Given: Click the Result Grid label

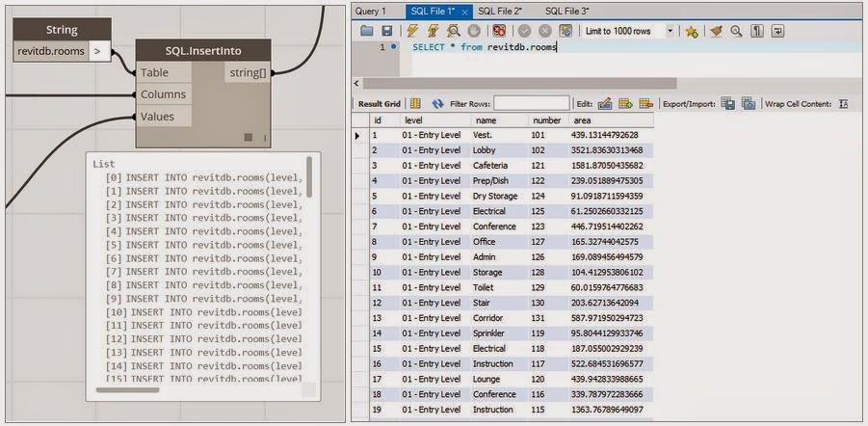Looking at the screenshot, I should coord(380,103).
